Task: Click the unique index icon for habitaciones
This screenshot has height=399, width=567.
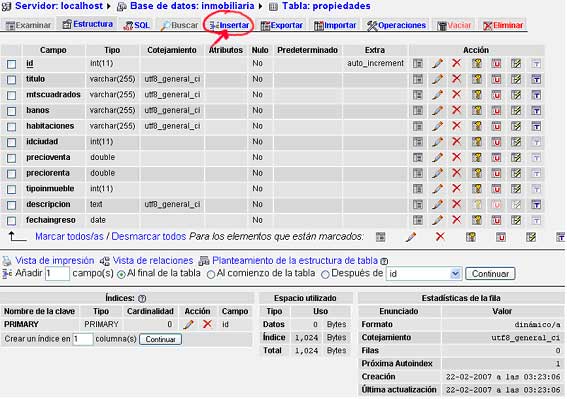Action: coord(496,126)
